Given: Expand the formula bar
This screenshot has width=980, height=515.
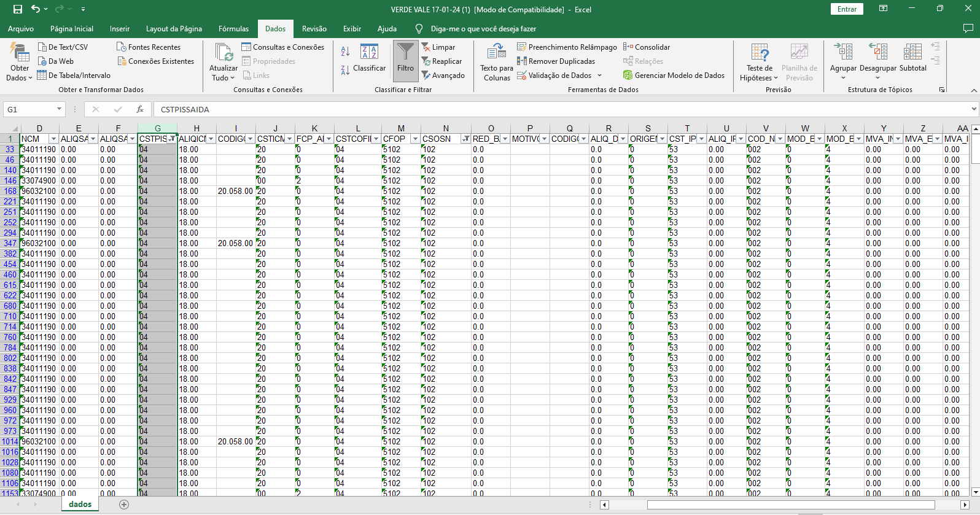Looking at the screenshot, I should 974,109.
